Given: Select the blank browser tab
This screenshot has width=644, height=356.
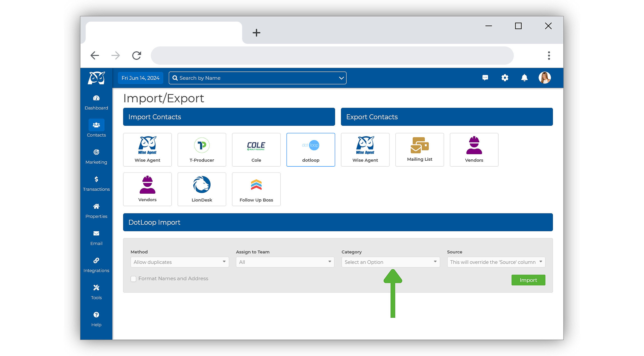Looking at the screenshot, I should coord(164,33).
